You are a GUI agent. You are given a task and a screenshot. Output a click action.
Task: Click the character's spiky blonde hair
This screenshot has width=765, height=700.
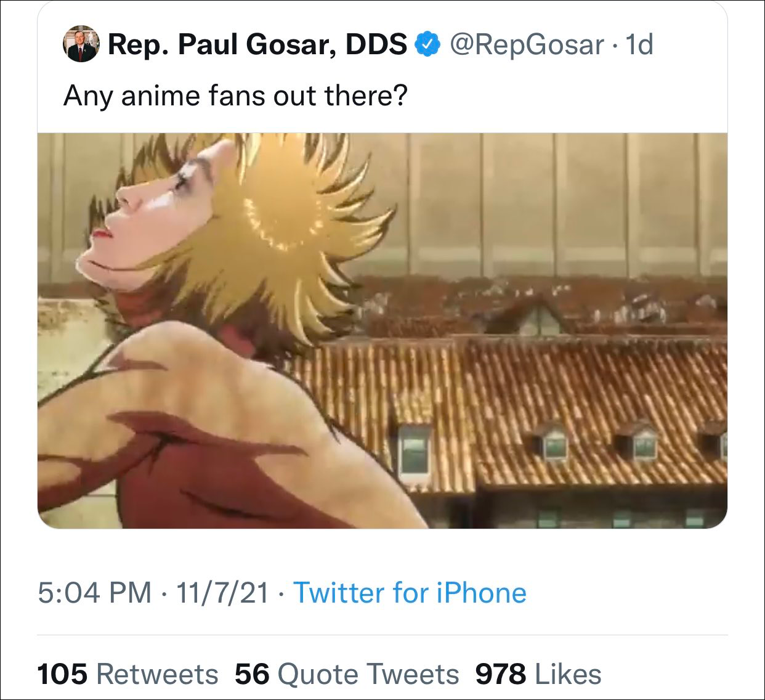289,234
